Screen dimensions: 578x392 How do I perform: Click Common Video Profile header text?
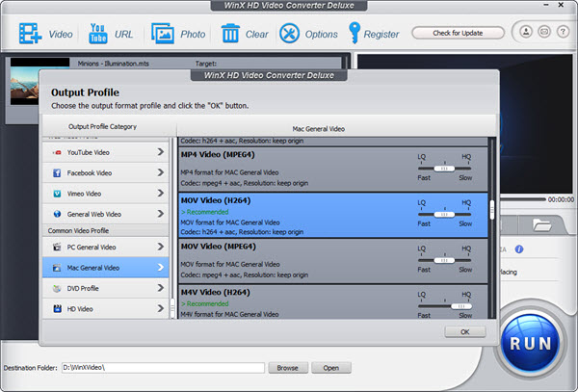pyautogui.click(x=78, y=231)
